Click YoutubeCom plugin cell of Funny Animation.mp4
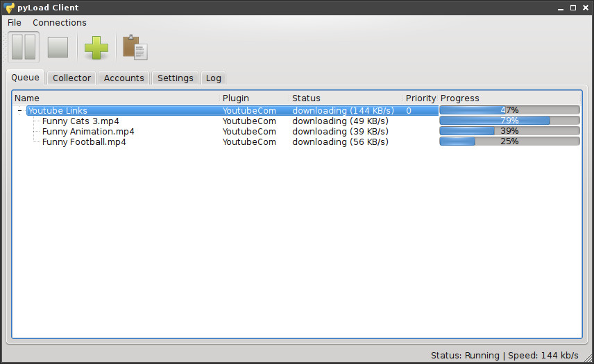 click(x=249, y=131)
